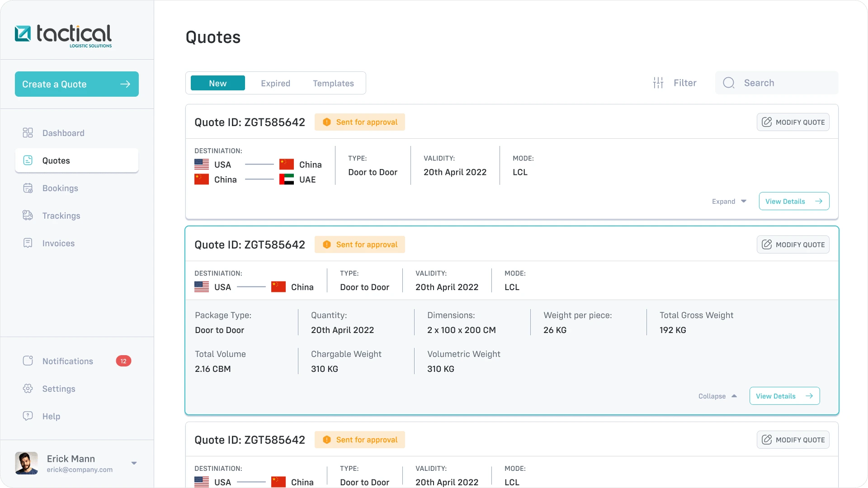Collapse the expanded second quote card
Viewport: 868px width, 488px height.
click(717, 396)
